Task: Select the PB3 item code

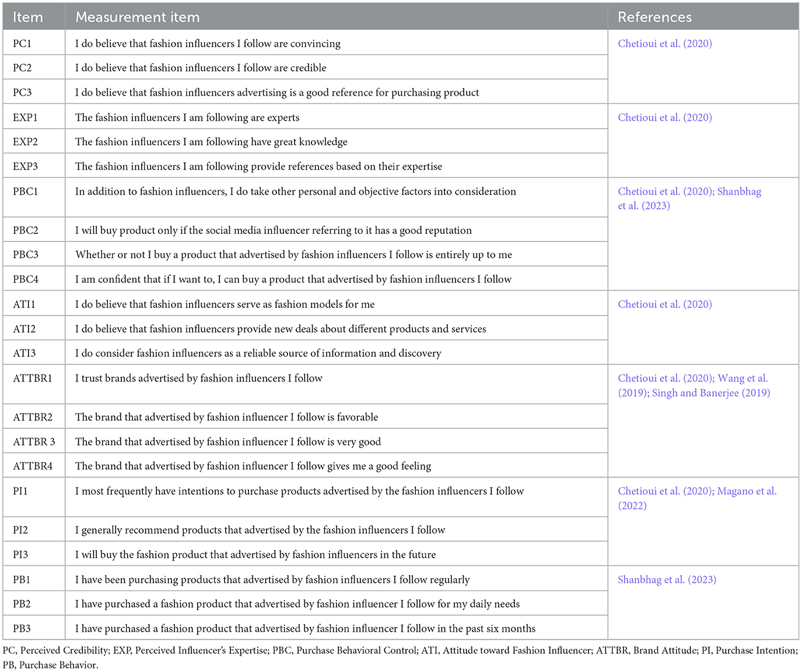Action: pyautogui.click(x=22, y=629)
